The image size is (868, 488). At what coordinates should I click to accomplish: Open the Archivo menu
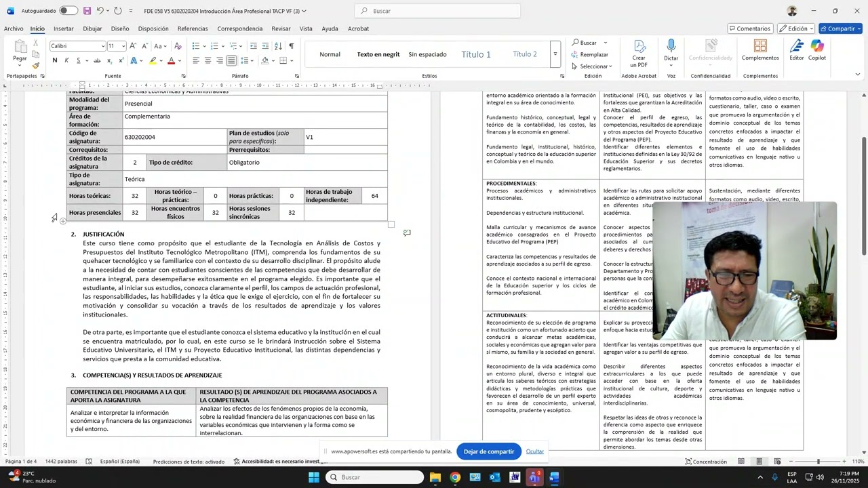(14, 28)
